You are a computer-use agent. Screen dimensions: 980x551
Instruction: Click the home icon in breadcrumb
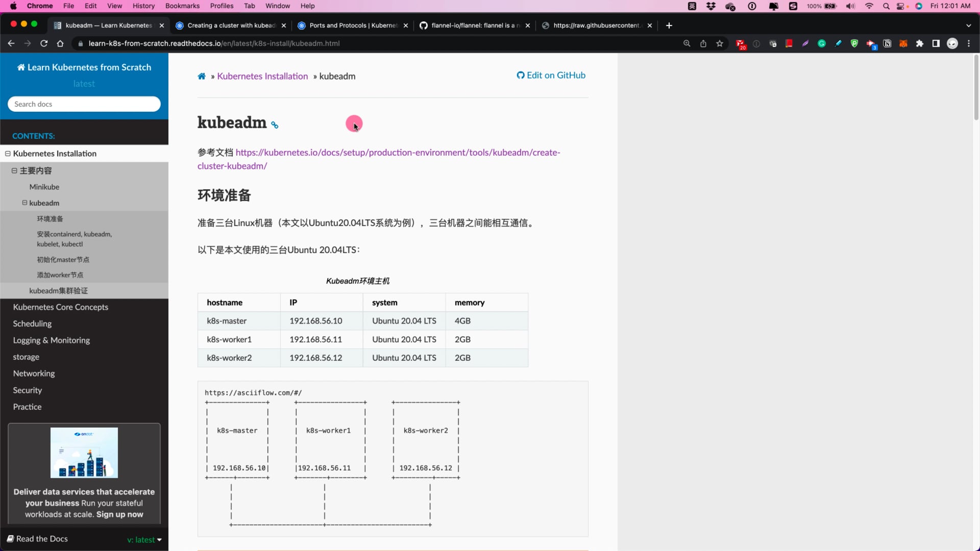pos(202,77)
